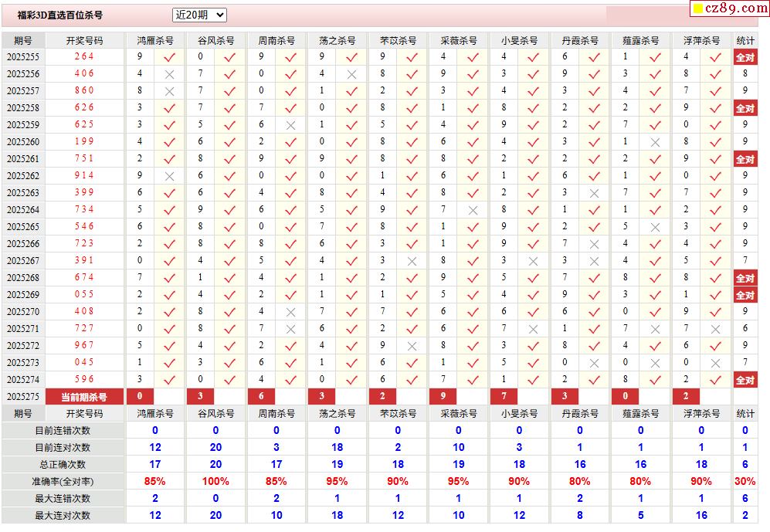Viewport: 770px width, 532px height.
Task: Click the cz89.com site logo link
Action: point(729,8)
